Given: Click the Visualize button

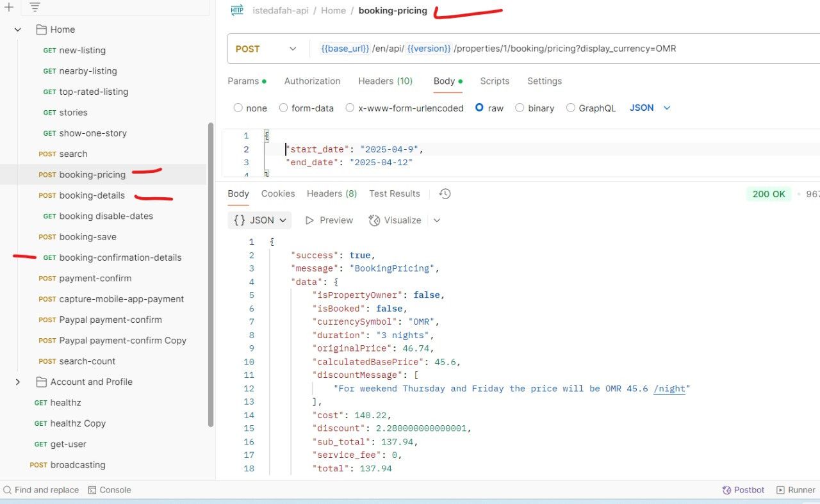Looking at the screenshot, I should click(x=395, y=220).
